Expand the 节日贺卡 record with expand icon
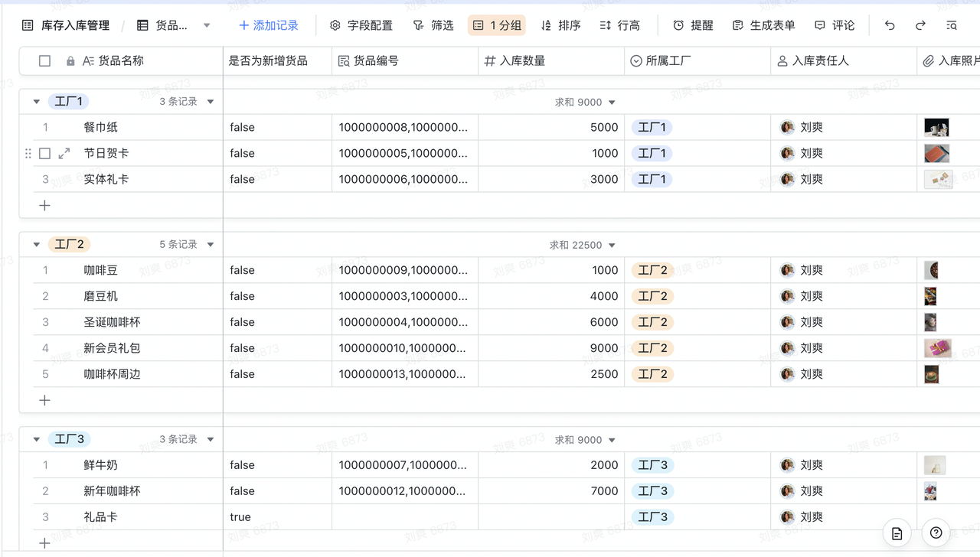 pos(64,154)
